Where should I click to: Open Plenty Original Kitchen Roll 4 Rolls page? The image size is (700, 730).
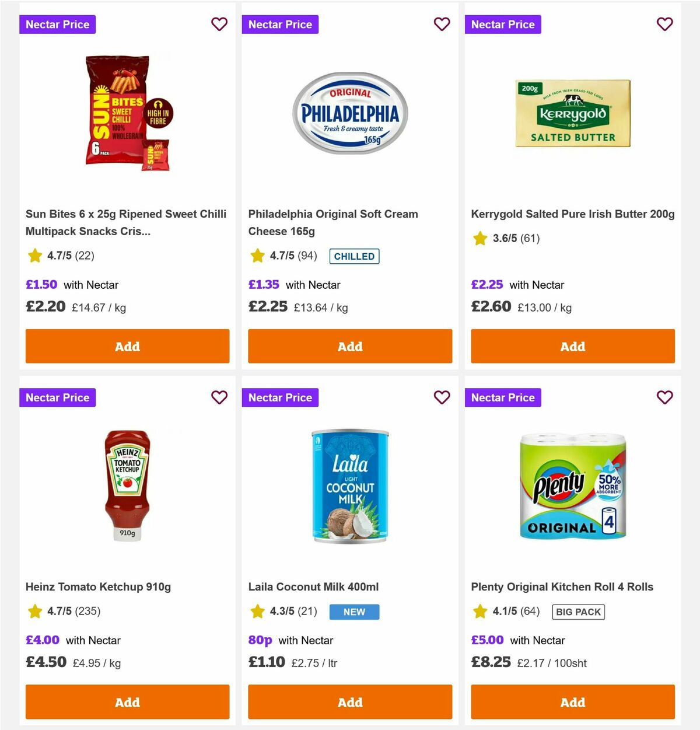[x=562, y=586]
